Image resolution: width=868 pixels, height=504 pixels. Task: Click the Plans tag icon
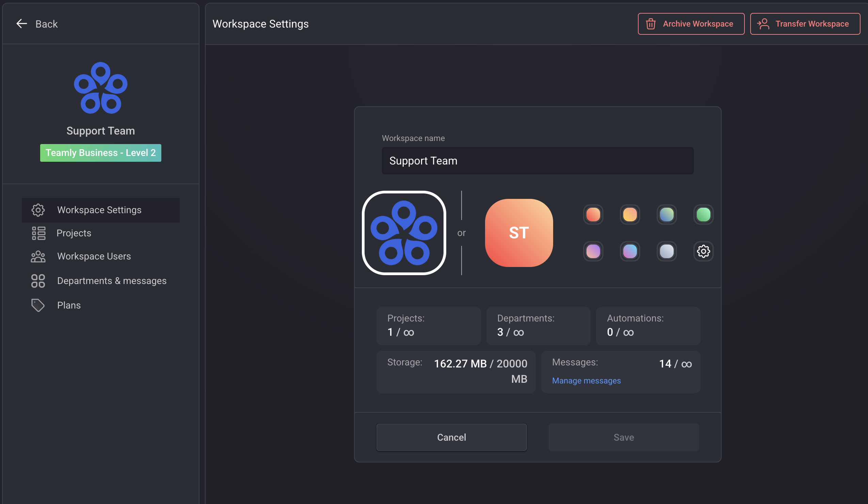[x=38, y=305]
